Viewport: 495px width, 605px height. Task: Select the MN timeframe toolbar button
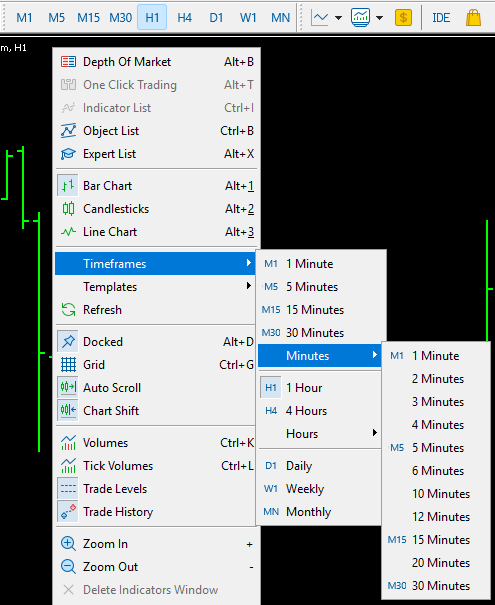click(280, 17)
